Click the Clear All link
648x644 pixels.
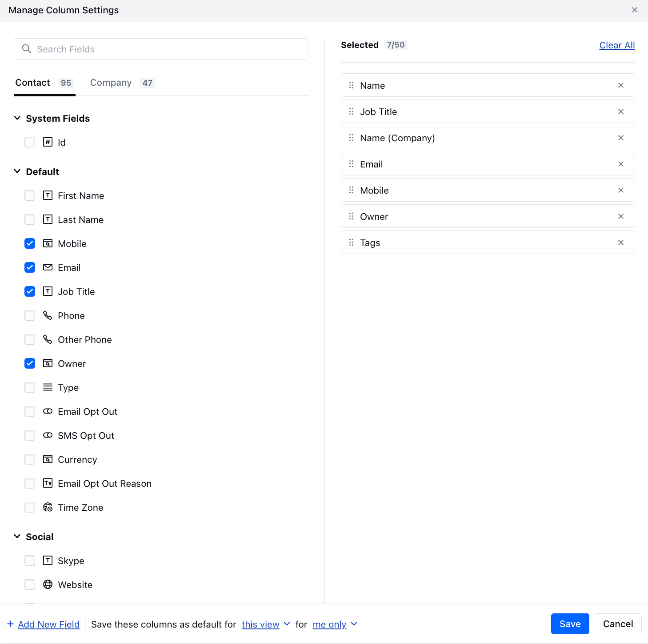pos(617,45)
